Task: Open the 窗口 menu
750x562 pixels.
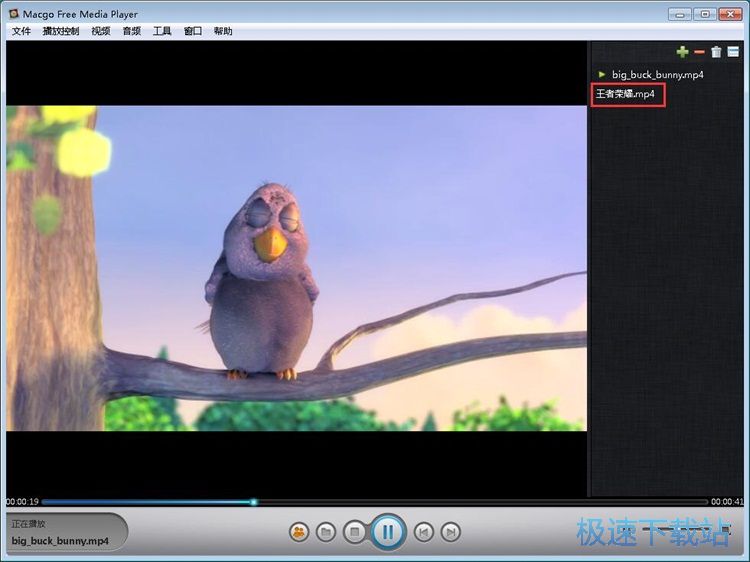Action: click(193, 31)
